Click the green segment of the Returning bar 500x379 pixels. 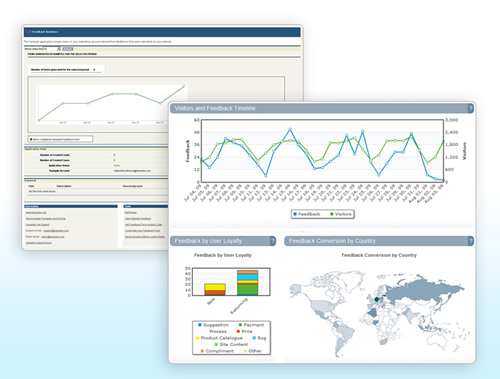pyautogui.click(x=247, y=289)
